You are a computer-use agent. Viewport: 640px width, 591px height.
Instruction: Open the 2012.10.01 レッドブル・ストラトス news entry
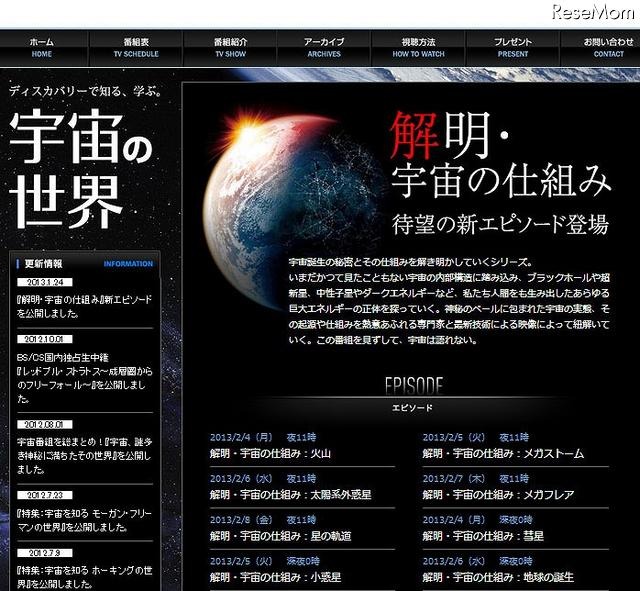(x=84, y=378)
